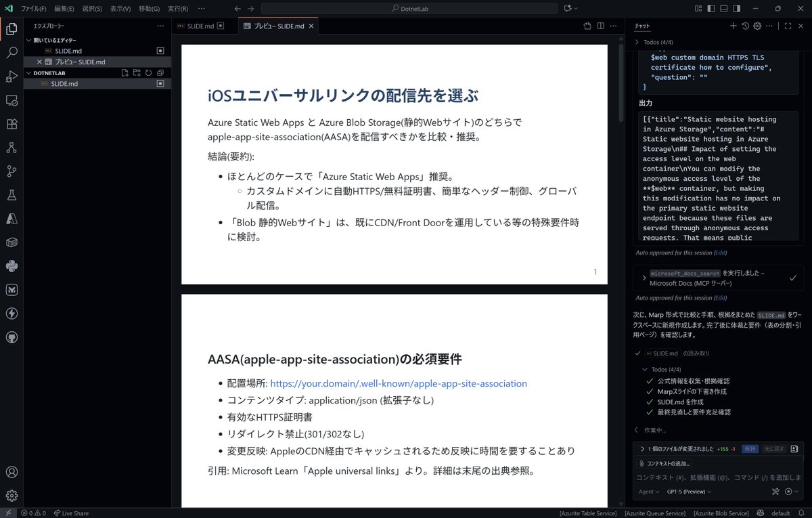
Task: Show chat history
Action: 745,26
